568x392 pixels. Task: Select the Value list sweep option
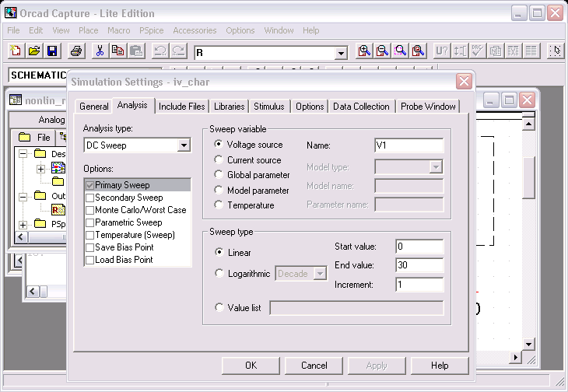click(x=219, y=308)
